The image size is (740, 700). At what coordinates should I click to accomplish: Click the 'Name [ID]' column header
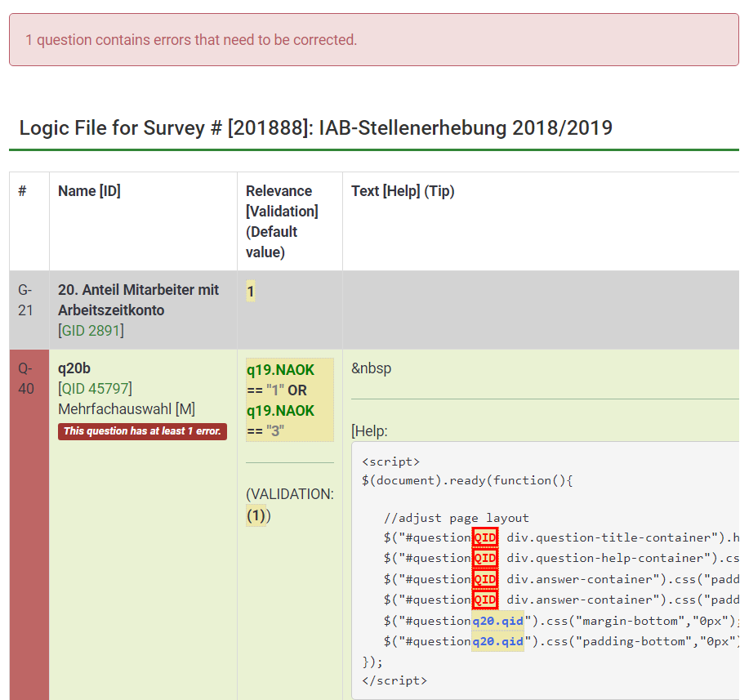pos(89,191)
